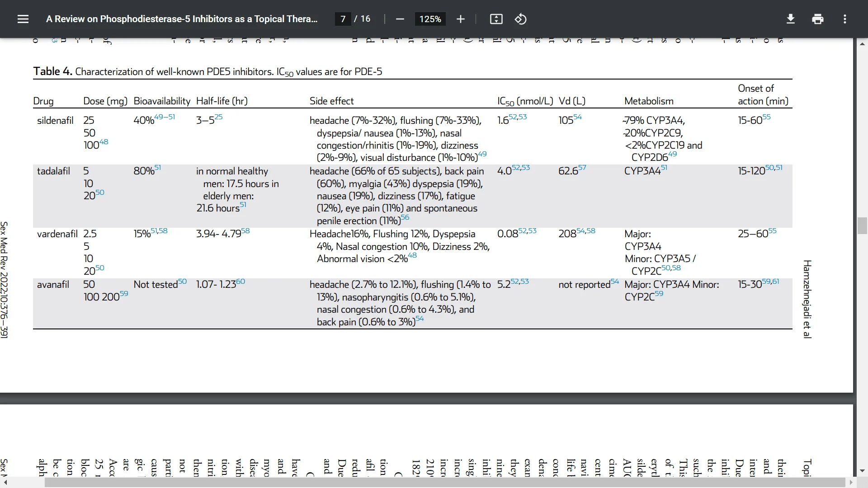The height and width of the screenshot is (488, 868).
Task: Click the 'tadalafil' drug name cell
Action: [x=53, y=171]
